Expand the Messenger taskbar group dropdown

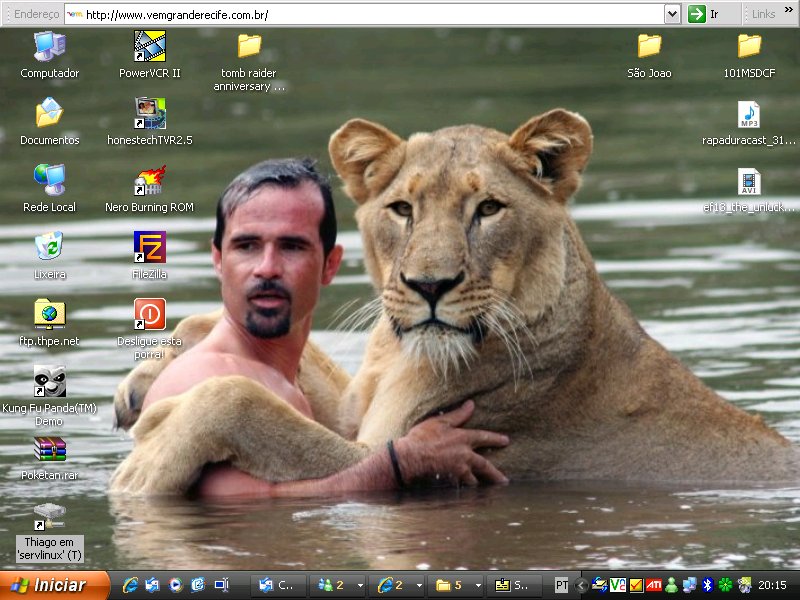[x=360, y=585]
